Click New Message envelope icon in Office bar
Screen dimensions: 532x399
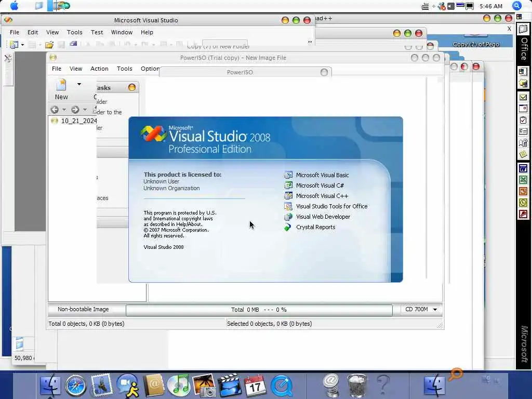pos(523,97)
